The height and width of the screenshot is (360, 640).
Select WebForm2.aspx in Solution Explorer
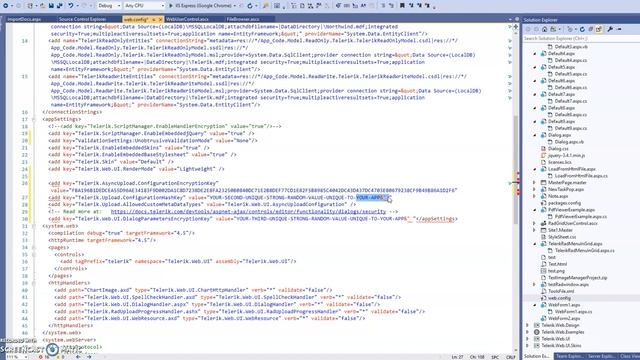pos(564,318)
